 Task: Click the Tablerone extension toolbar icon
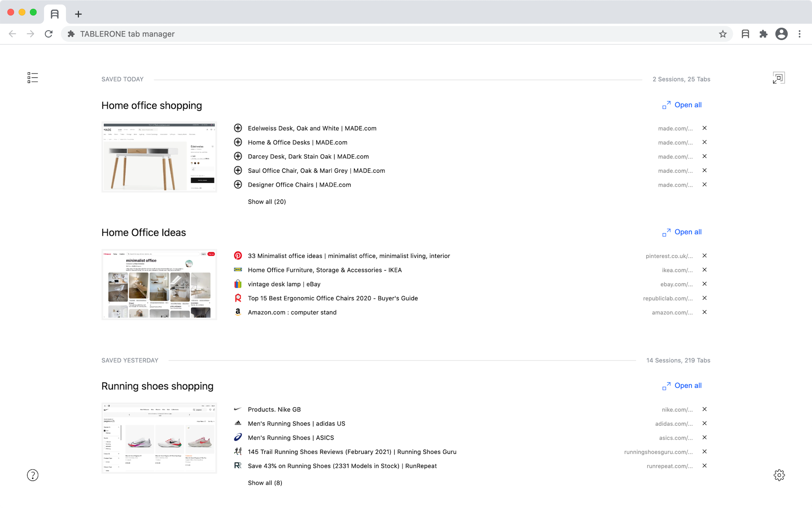tap(745, 34)
